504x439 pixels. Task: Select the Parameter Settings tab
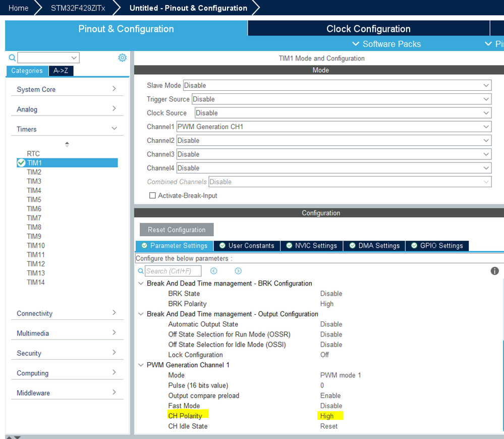(175, 246)
